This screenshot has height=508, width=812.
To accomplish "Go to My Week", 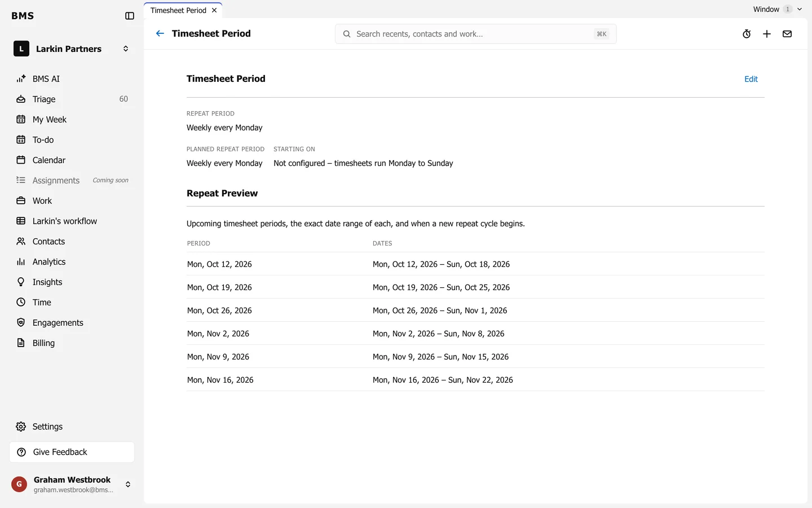I will (x=72, y=120).
